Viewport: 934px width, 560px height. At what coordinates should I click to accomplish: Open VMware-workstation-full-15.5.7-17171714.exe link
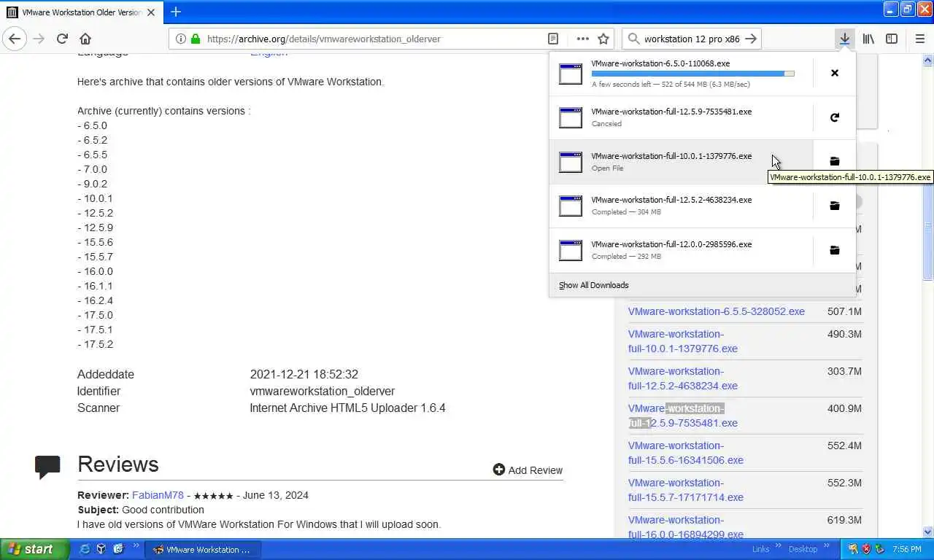(x=686, y=490)
